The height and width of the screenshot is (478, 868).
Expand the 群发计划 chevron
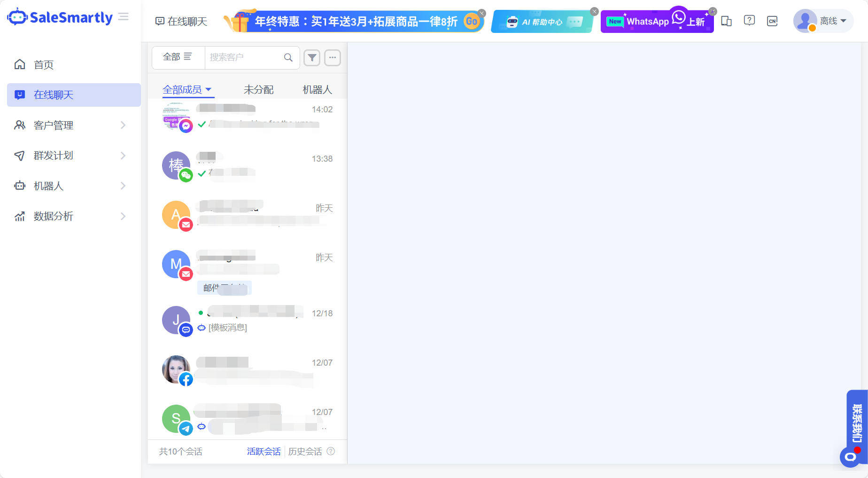(x=123, y=156)
